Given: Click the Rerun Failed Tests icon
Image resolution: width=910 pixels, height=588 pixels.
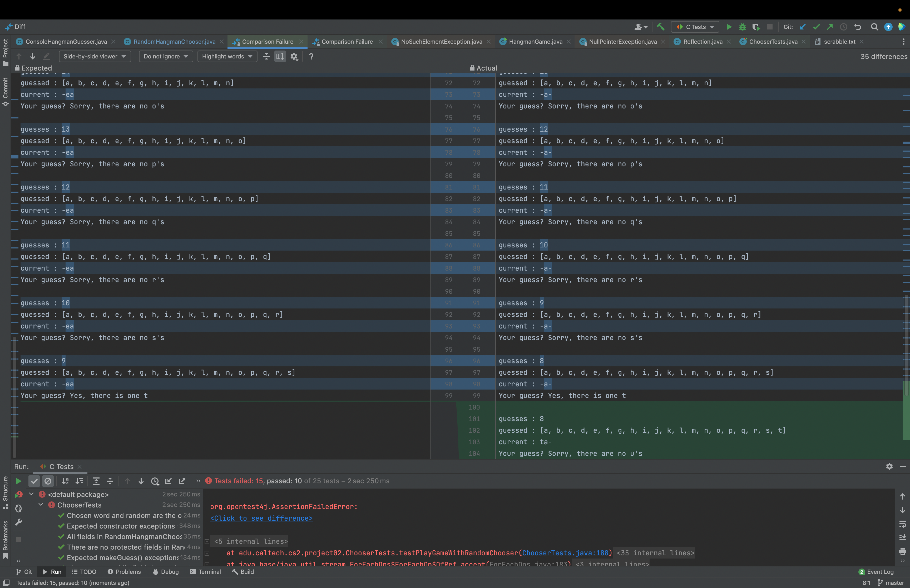Looking at the screenshot, I should 18,495.
